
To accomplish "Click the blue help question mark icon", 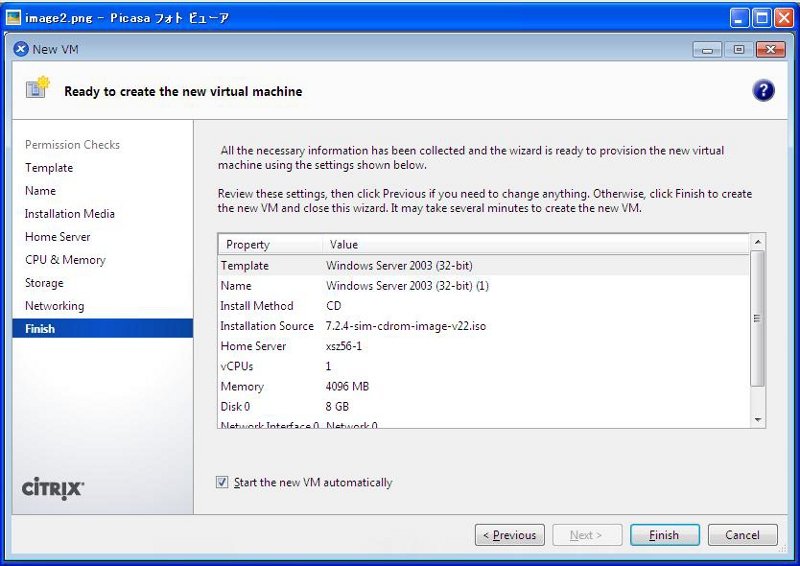I will pos(763,91).
